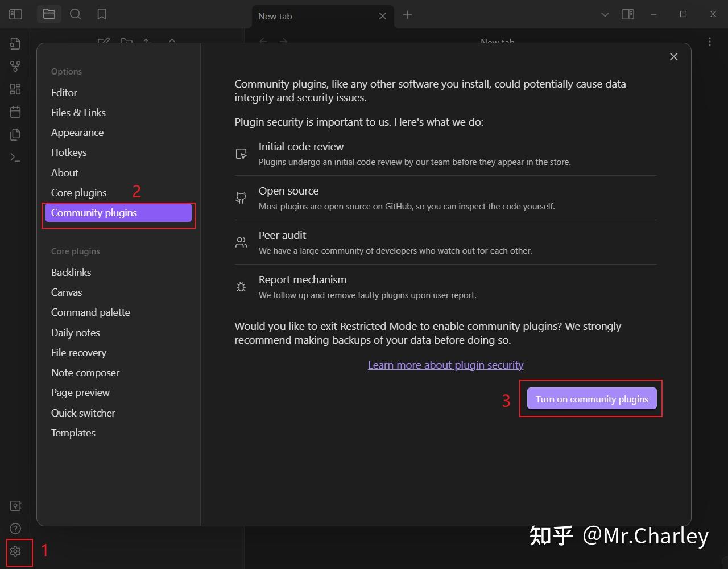Open the graph view icon

click(15, 66)
